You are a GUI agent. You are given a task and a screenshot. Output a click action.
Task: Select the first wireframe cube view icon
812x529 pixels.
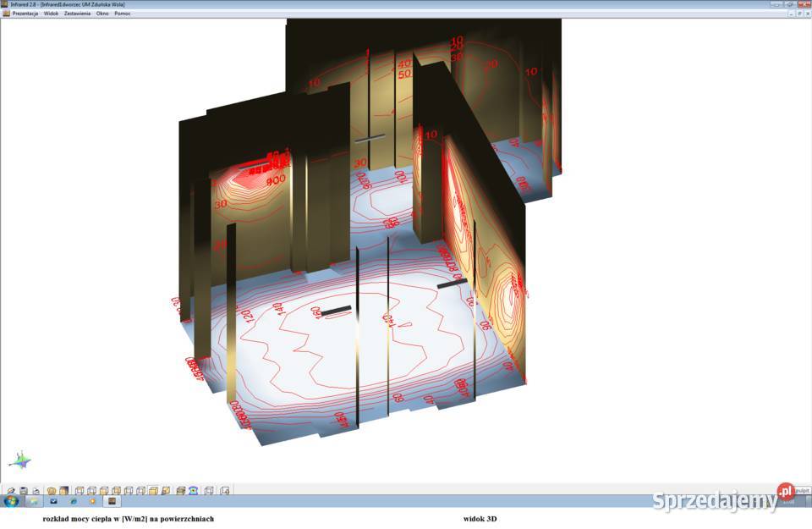(79, 490)
